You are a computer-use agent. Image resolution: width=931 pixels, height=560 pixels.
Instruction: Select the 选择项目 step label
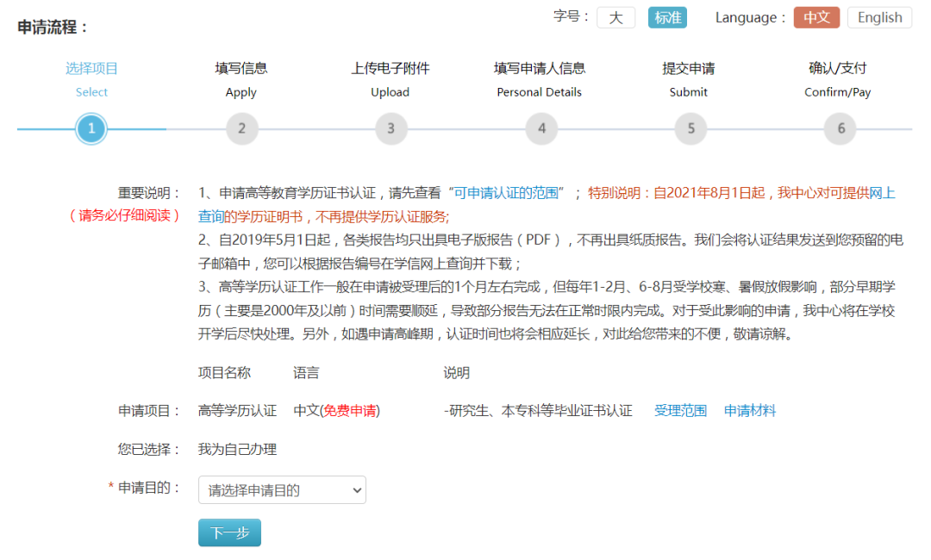click(91, 68)
